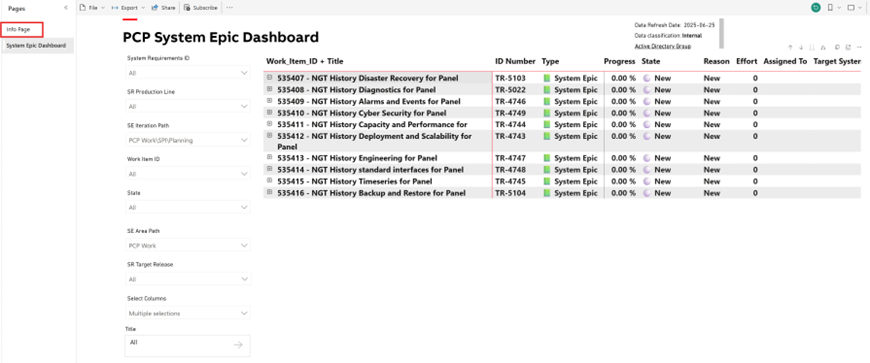The image size is (870, 363).
Task: Click the drill up arrow icon
Action: pyautogui.click(x=790, y=48)
